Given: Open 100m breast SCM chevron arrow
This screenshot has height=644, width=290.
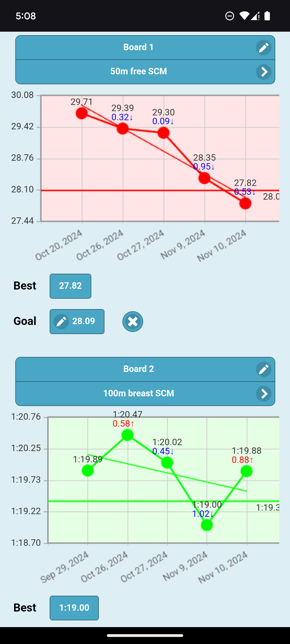Looking at the screenshot, I should [263, 394].
